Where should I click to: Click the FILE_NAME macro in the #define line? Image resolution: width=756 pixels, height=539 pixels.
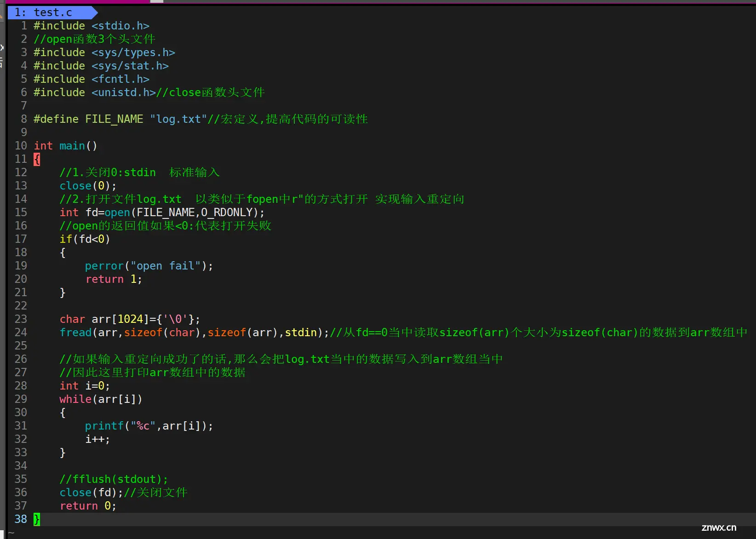[x=114, y=119]
